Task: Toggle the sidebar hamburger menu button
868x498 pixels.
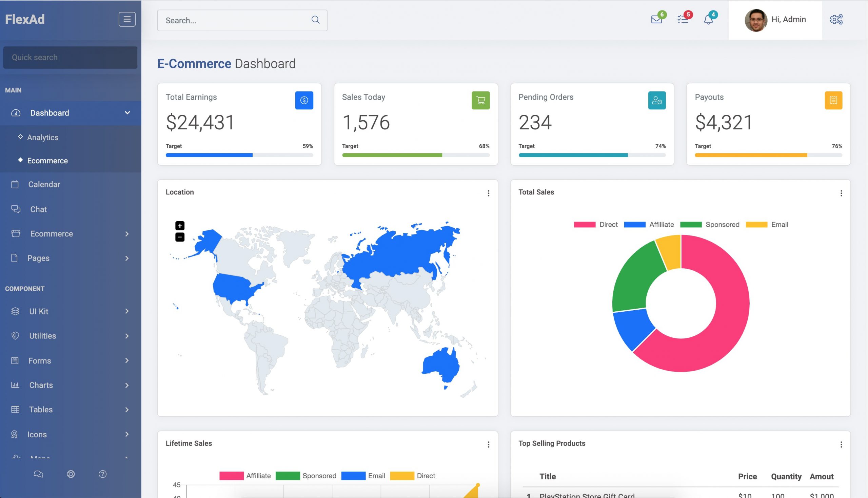Action: click(x=127, y=20)
